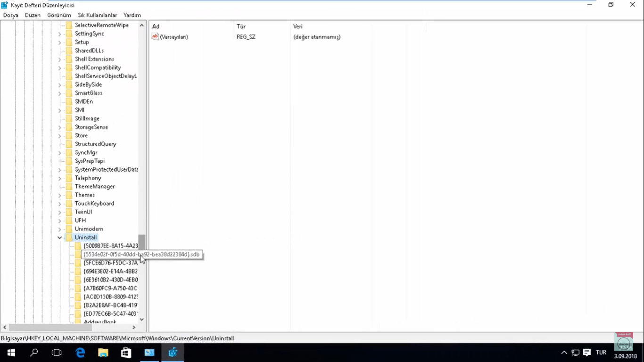Click the tree scrollbar down arrow
Image resolution: width=644 pixels, height=362 pixels.
[x=141, y=319]
